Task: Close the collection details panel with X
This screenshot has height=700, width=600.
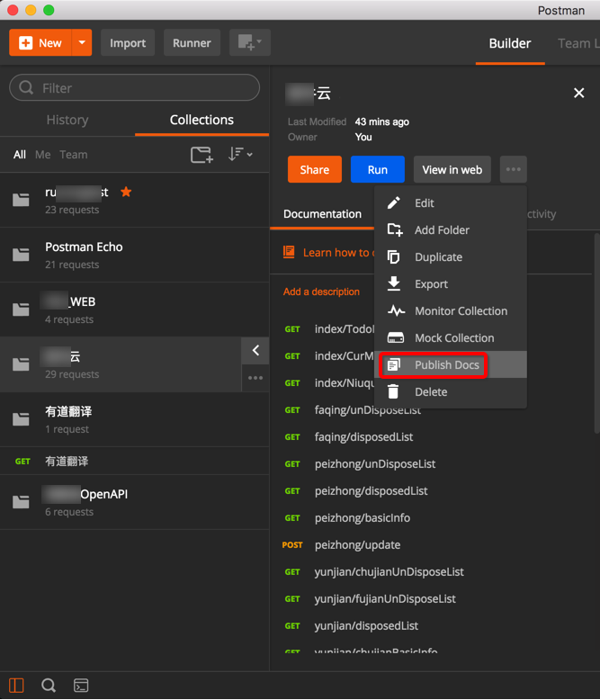Action: pyautogui.click(x=579, y=93)
